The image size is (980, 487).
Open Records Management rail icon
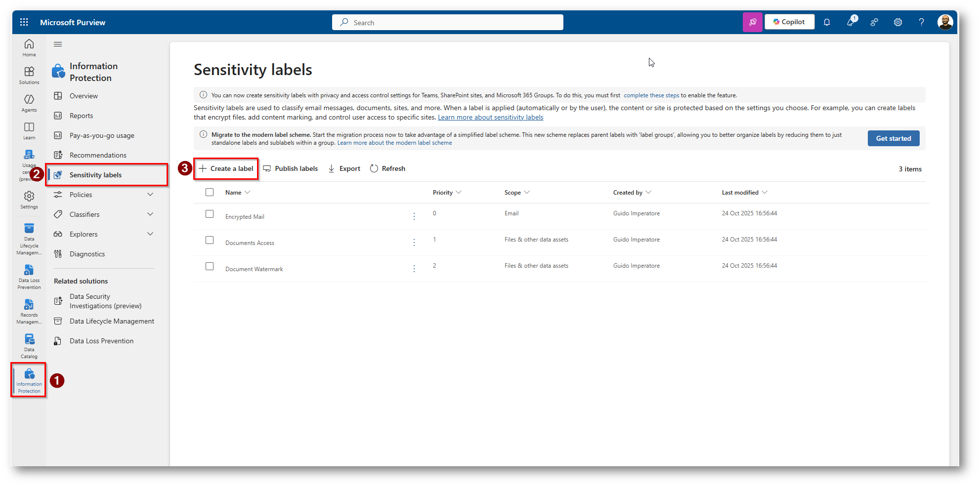click(x=29, y=312)
